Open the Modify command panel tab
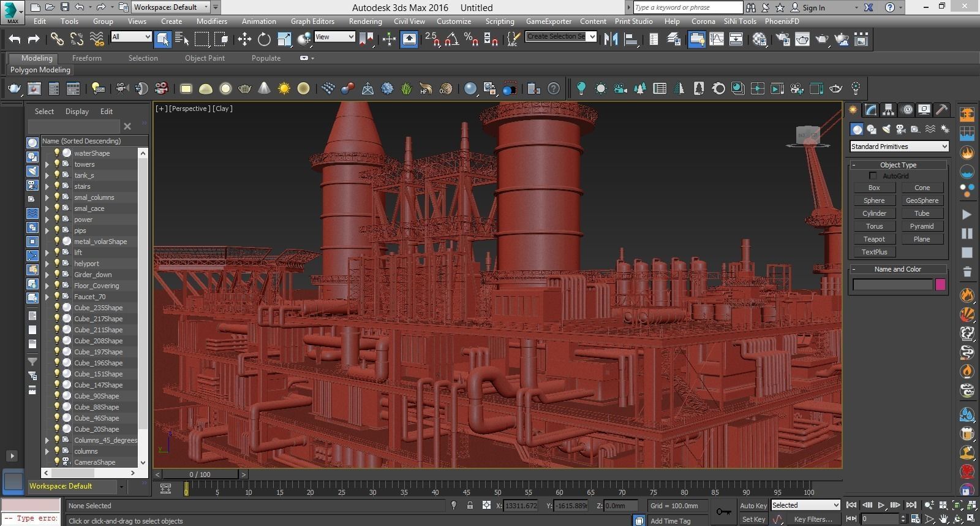This screenshot has width=980, height=526. tap(870, 110)
